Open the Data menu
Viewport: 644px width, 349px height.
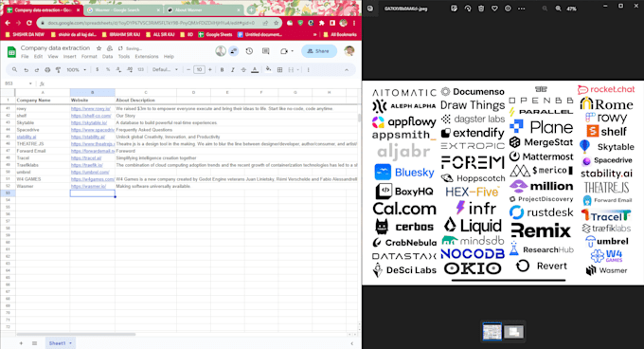(x=108, y=56)
